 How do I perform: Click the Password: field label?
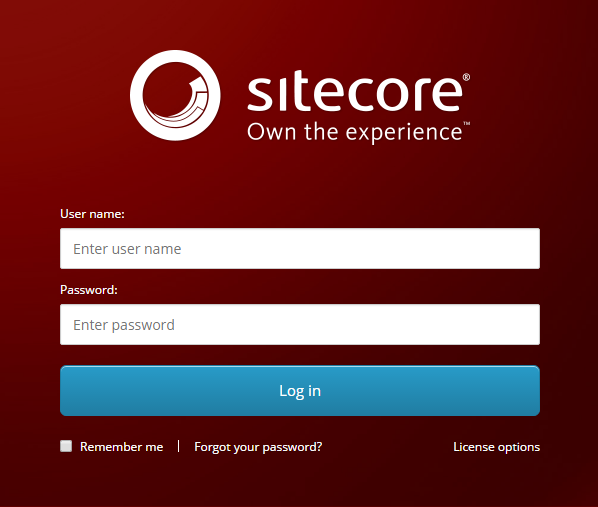click(89, 290)
